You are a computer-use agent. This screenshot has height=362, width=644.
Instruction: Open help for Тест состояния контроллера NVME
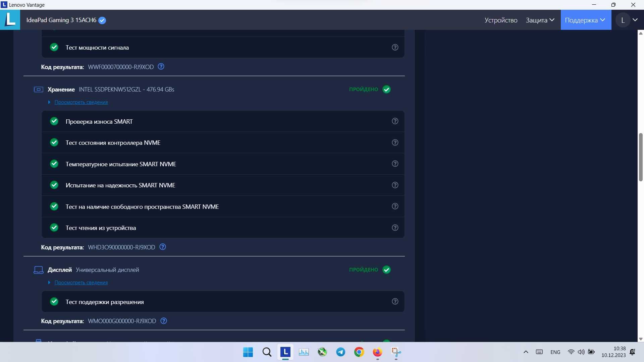[x=395, y=142]
